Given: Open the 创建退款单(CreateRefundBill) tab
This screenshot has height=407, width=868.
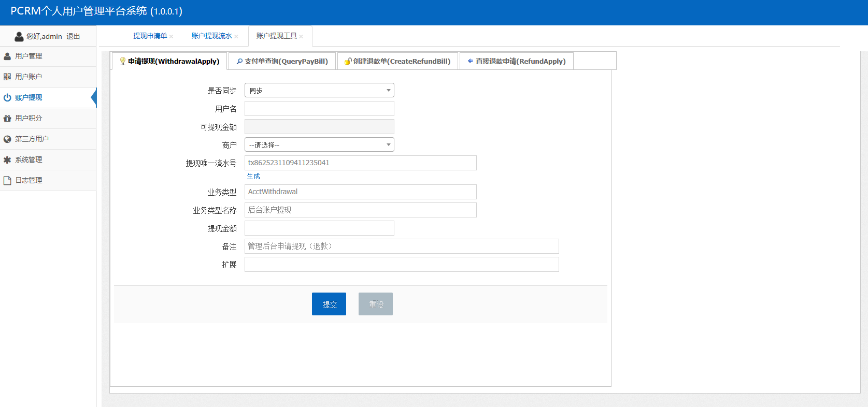Looking at the screenshot, I should pyautogui.click(x=397, y=61).
